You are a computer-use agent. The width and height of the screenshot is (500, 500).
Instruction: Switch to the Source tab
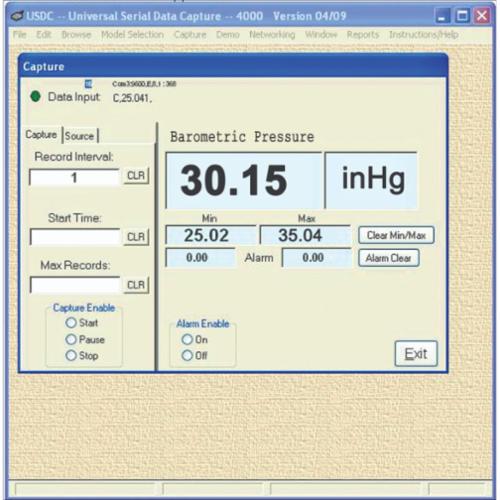[x=80, y=136]
